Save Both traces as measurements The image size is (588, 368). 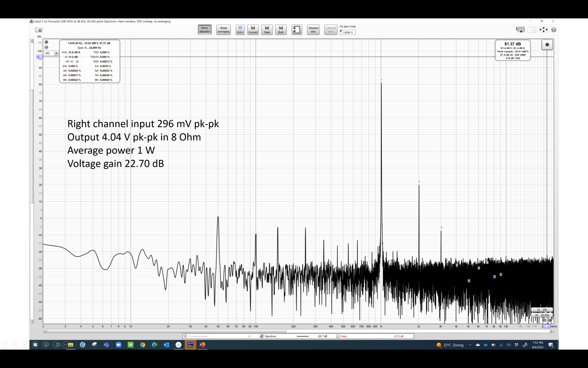click(x=281, y=30)
